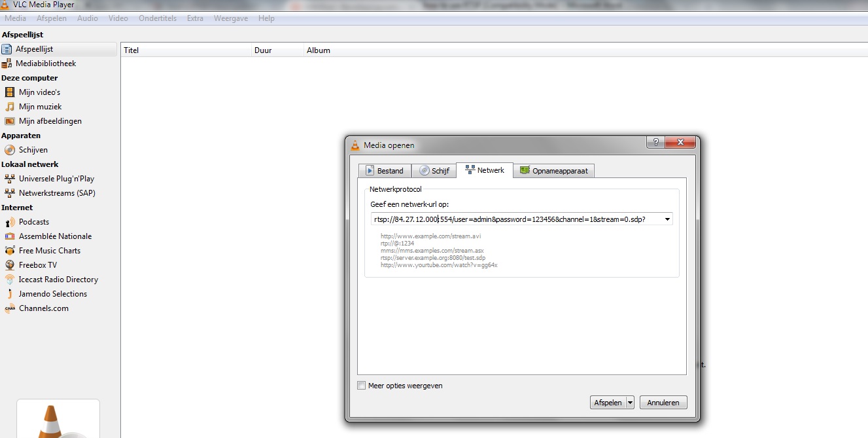This screenshot has width=868, height=438.
Task: Click the Mediabibliotheek icon in sidebar
Action: pyautogui.click(x=7, y=64)
